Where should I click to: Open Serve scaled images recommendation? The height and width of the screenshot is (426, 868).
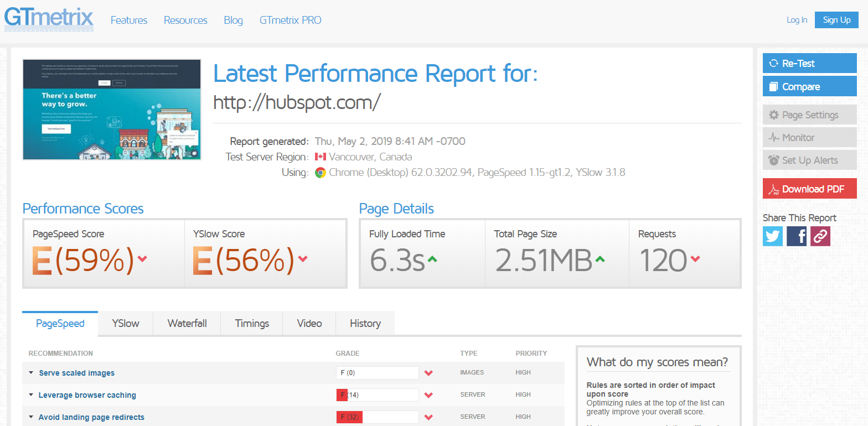point(77,373)
